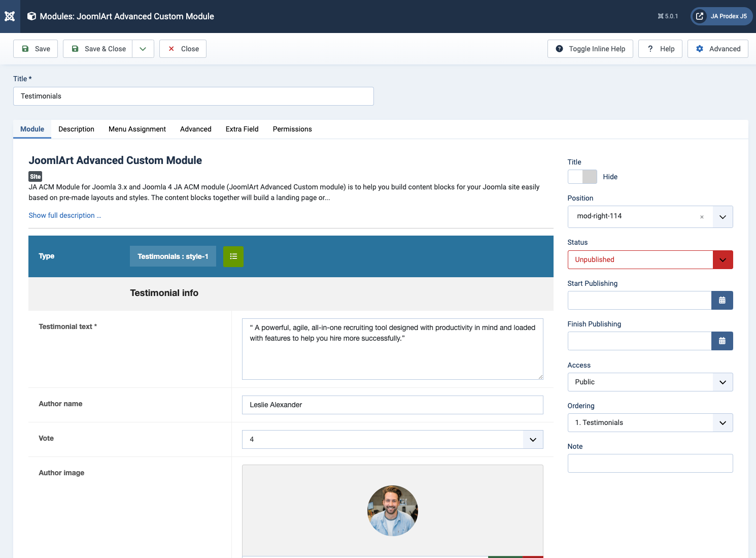
Task: Click the Site badge label
Action: click(35, 177)
